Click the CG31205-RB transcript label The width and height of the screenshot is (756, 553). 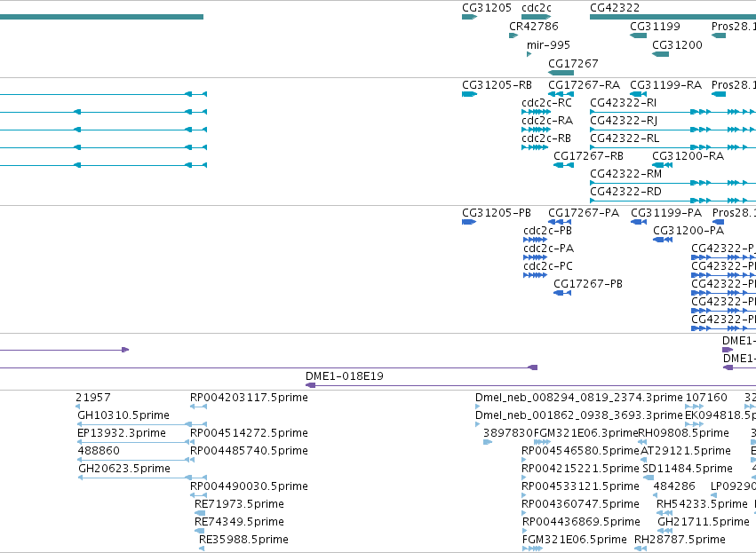497,85
